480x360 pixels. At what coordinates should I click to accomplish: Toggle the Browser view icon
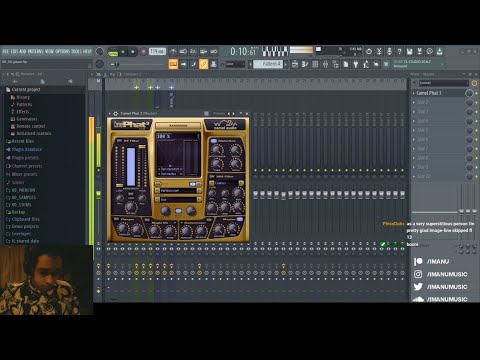(335, 64)
